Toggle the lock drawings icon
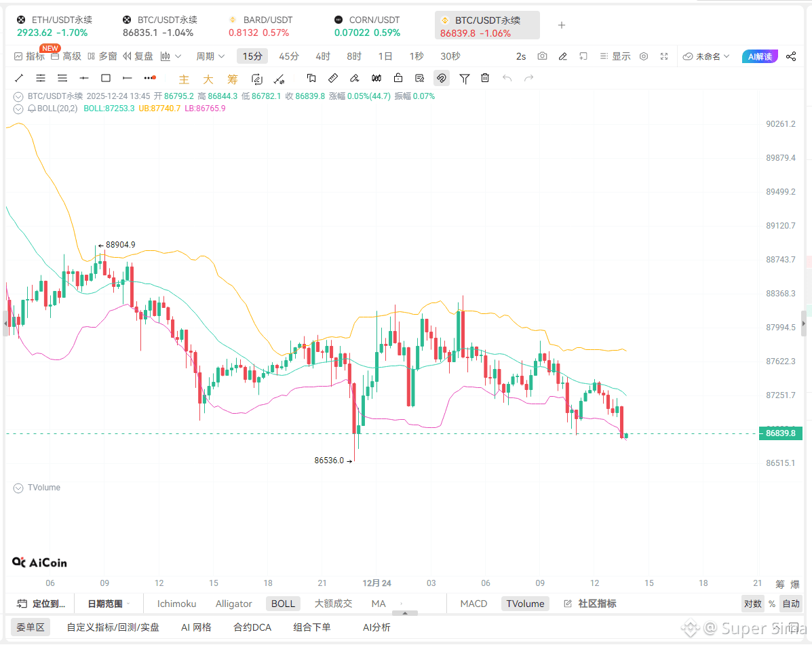This screenshot has width=812, height=645. pos(398,78)
